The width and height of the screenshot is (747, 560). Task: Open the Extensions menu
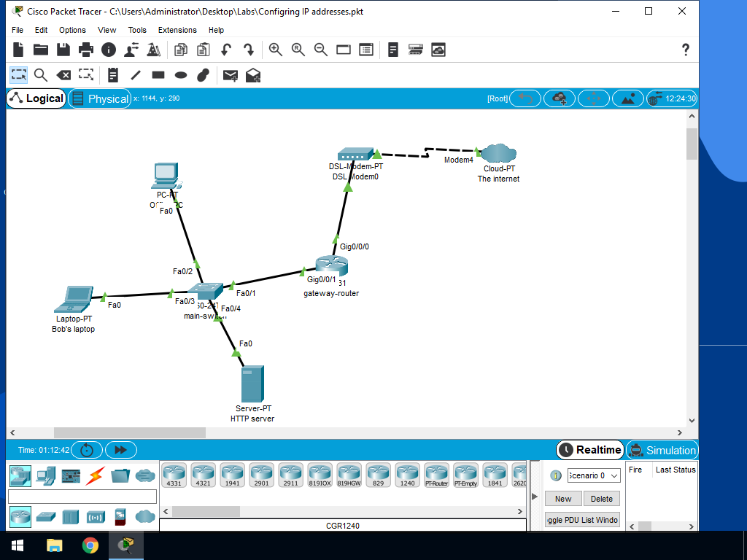177,30
